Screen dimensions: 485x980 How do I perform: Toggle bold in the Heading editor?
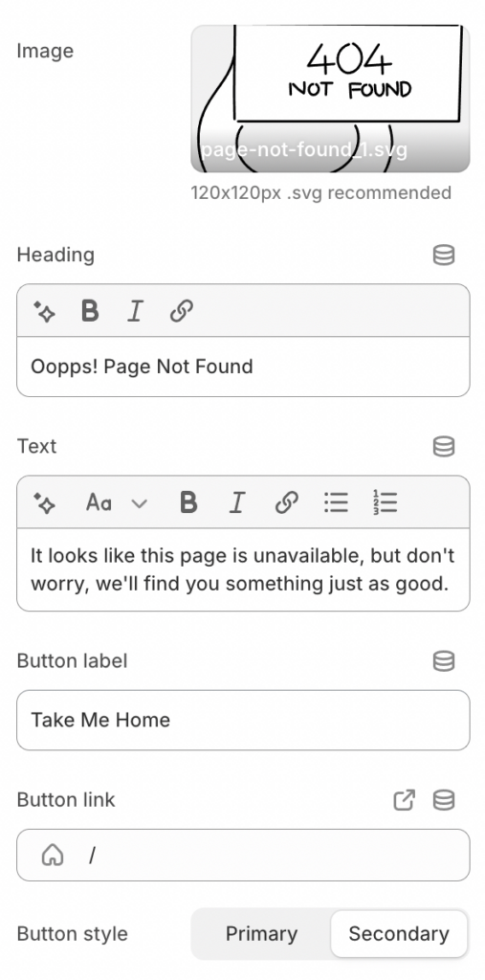pos(90,311)
